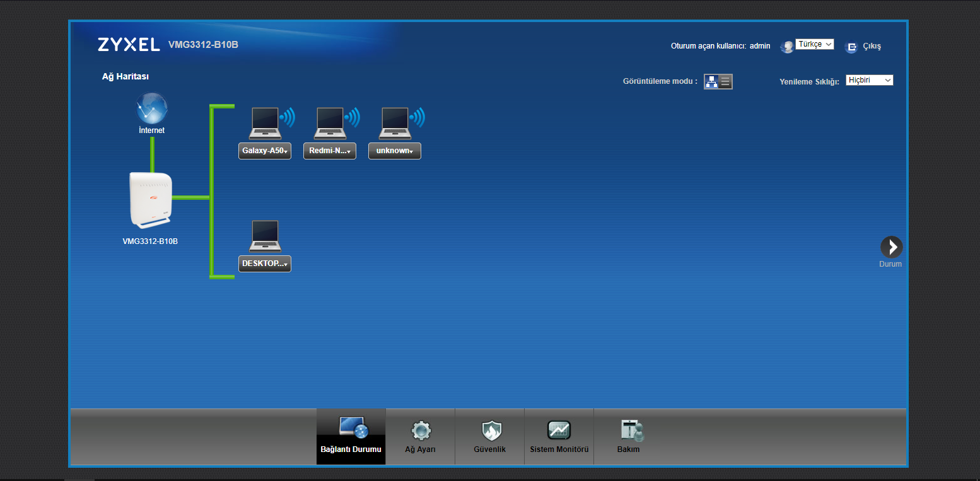Open the Yenileme Sıklığı refresh dropdown
Image resolution: width=980 pixels, height=481 pixels.
coord(870,80)
